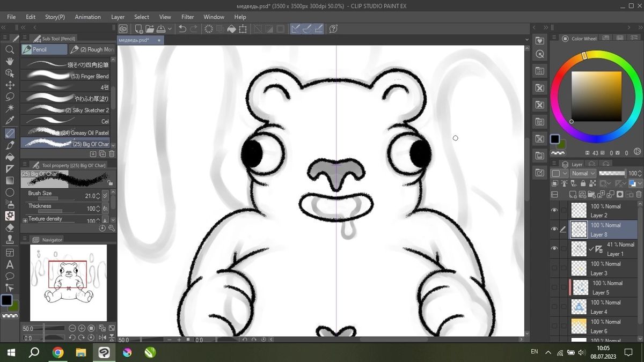Select the Eyedropper tool
This screenshot has width=644, height=362.
(x=10, y=121)
